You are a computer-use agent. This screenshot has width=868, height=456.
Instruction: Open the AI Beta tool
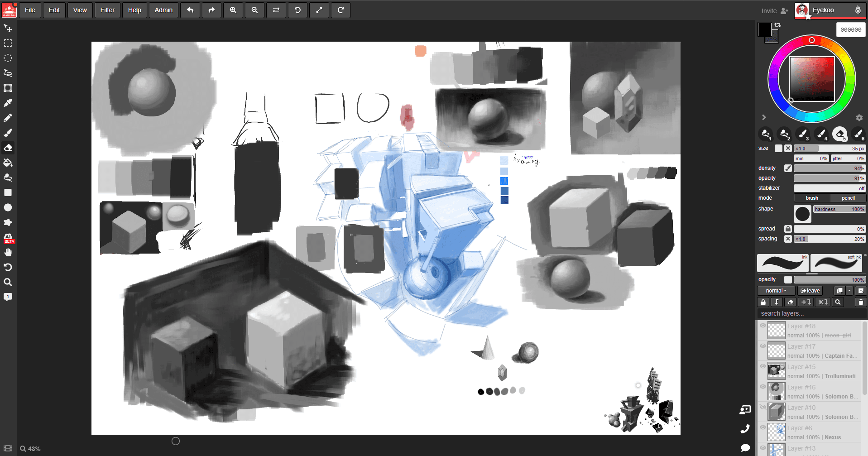tap(9, 238)
